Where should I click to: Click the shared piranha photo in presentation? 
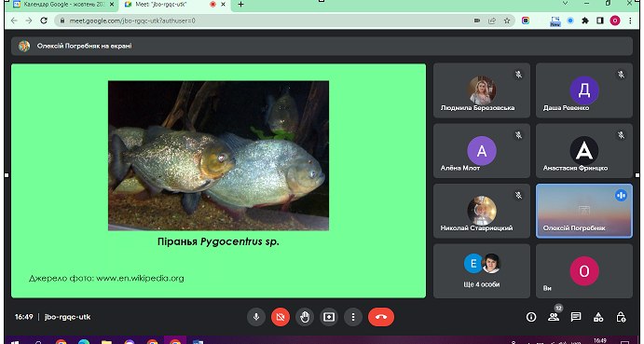(x=218, y=156)
